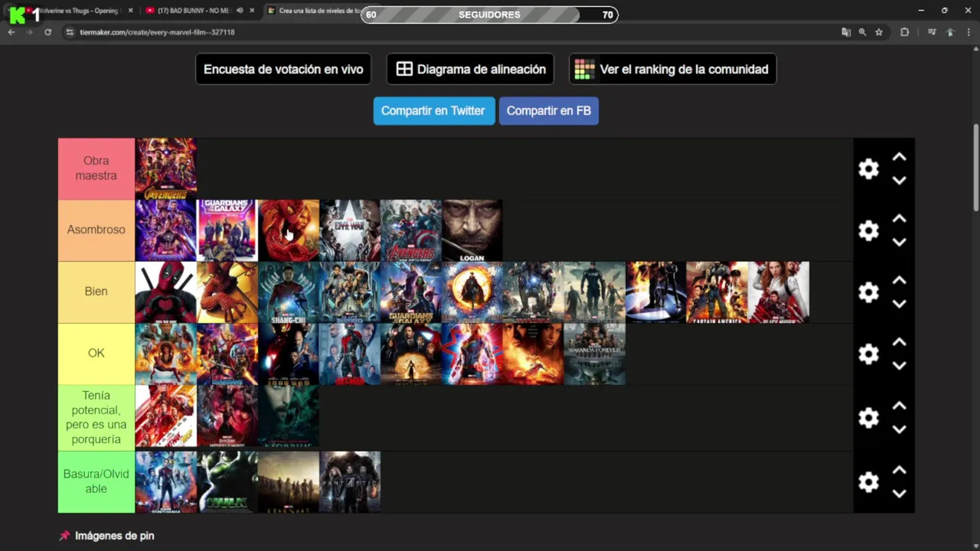This screenshot has width=980, height=551.
Task: Open site information icon in address bar
Action: pos(70,32)
